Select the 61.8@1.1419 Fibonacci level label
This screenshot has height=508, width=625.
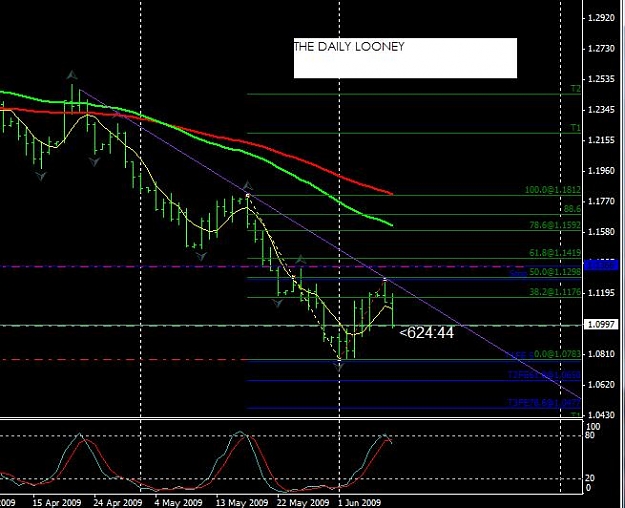coord(555,253)
